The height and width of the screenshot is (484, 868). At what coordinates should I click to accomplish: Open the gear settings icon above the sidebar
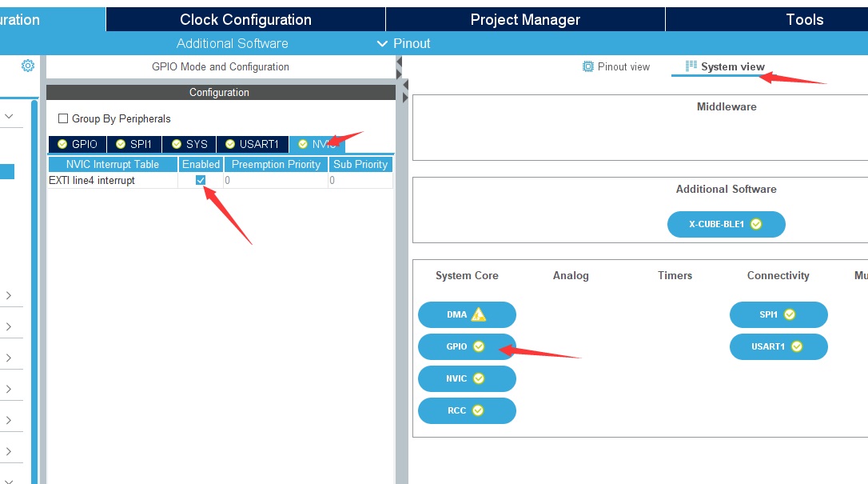28,66
